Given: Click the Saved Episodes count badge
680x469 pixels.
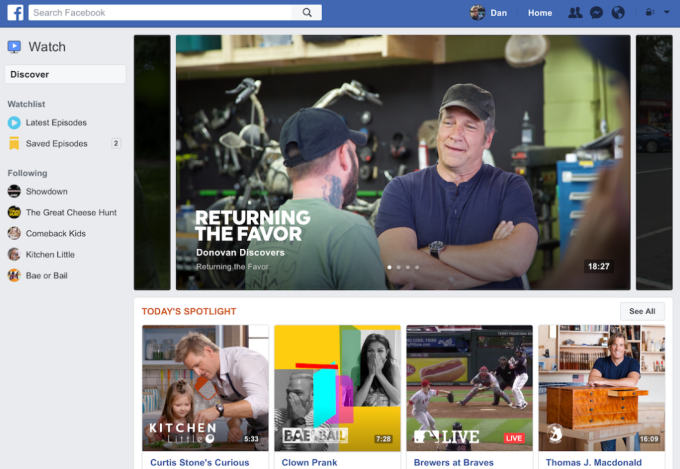Looking at the screenshot, I should 116,143.
